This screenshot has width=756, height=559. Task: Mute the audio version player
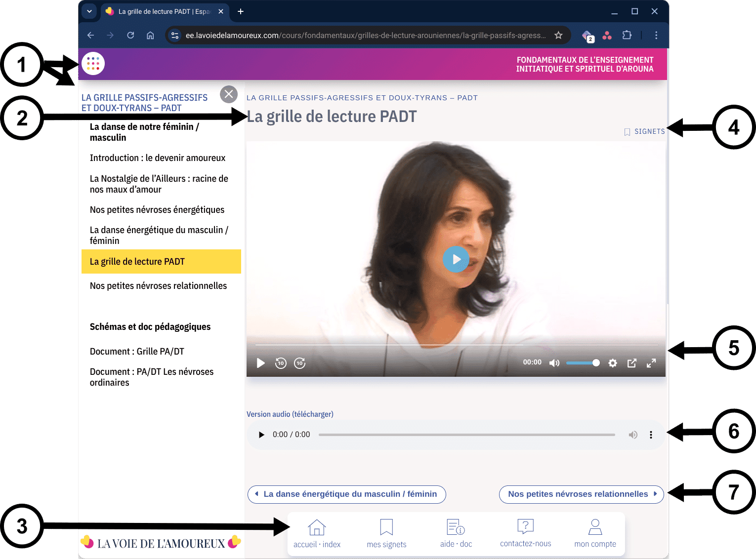[632, 435]
